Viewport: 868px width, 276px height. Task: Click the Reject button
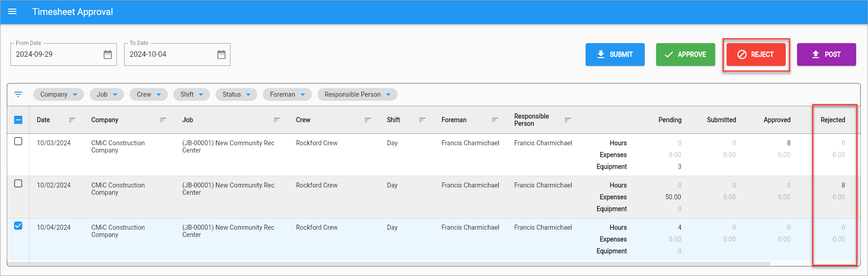click(x=756, y=54)
